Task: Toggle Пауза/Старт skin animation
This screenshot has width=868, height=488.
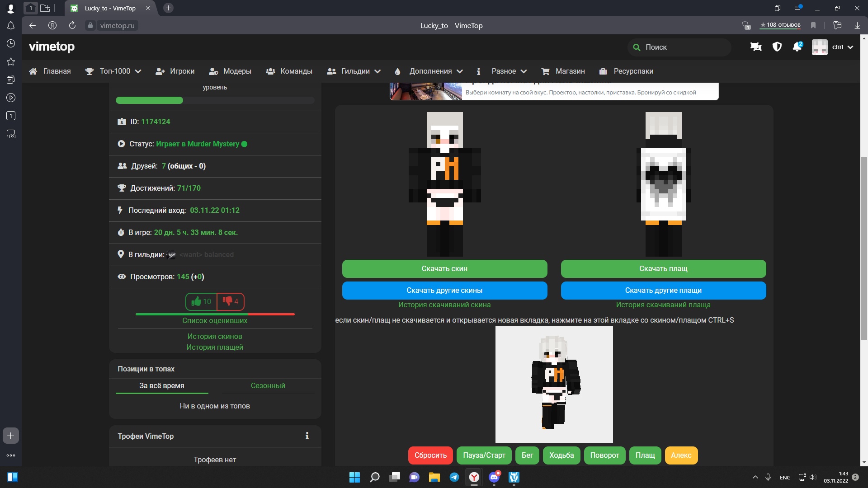Action: point(484,455)
